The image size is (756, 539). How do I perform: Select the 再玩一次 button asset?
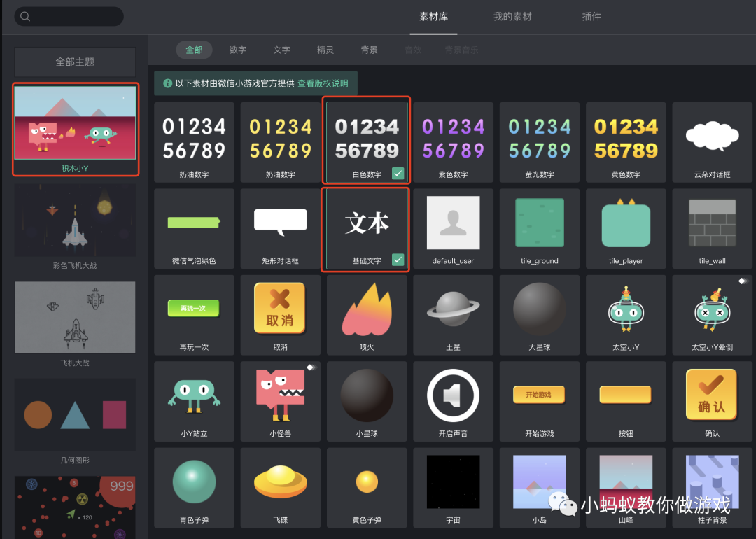(x=195, y=315)
